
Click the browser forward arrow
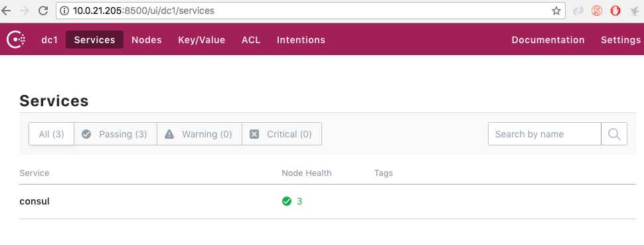pyautogui.click(x=25, y=11)
